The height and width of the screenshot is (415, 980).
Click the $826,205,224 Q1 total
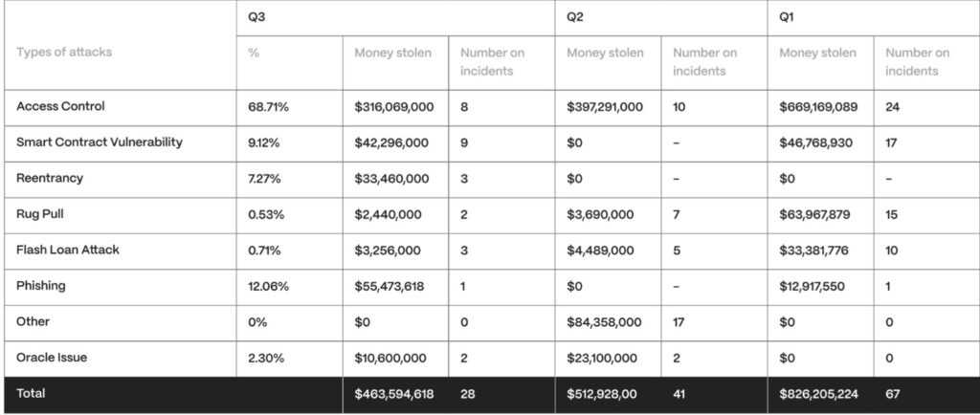pos(818,394)
